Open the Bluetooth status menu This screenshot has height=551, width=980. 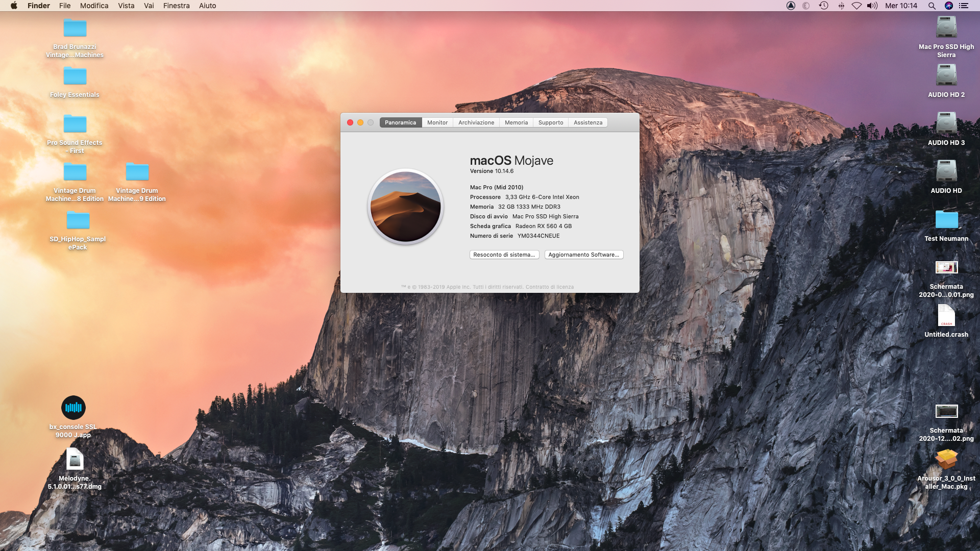click(841, 6)
